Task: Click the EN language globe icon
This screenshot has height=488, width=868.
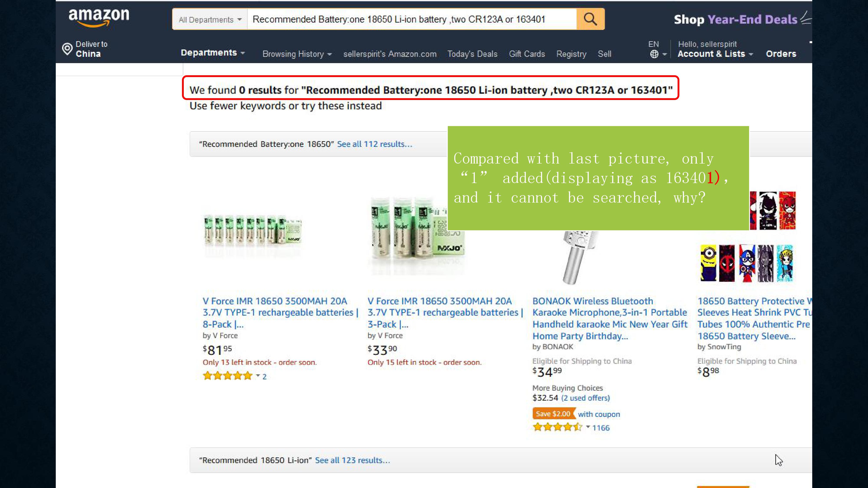Action: 654,54
